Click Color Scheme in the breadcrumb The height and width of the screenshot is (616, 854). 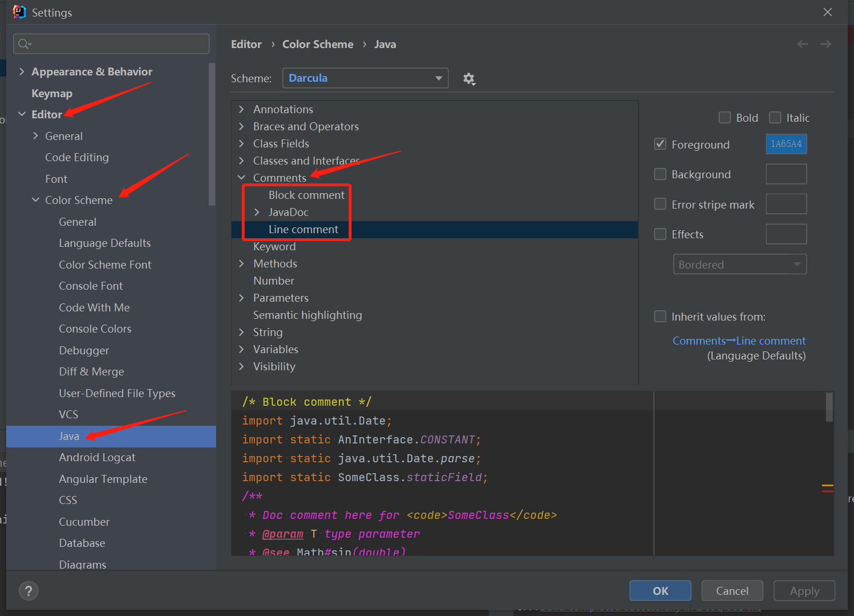tap(318, 44)
